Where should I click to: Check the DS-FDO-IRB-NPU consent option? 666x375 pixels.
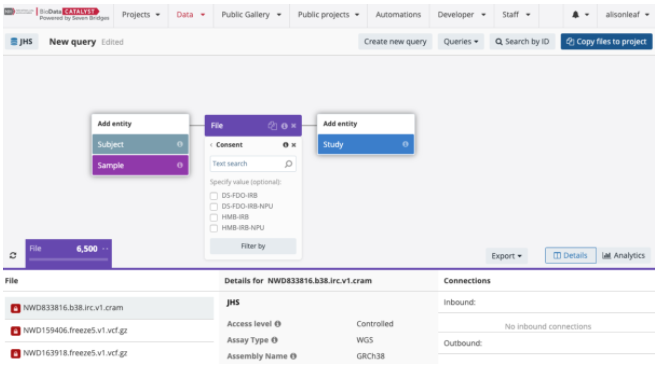click(214, 207)
